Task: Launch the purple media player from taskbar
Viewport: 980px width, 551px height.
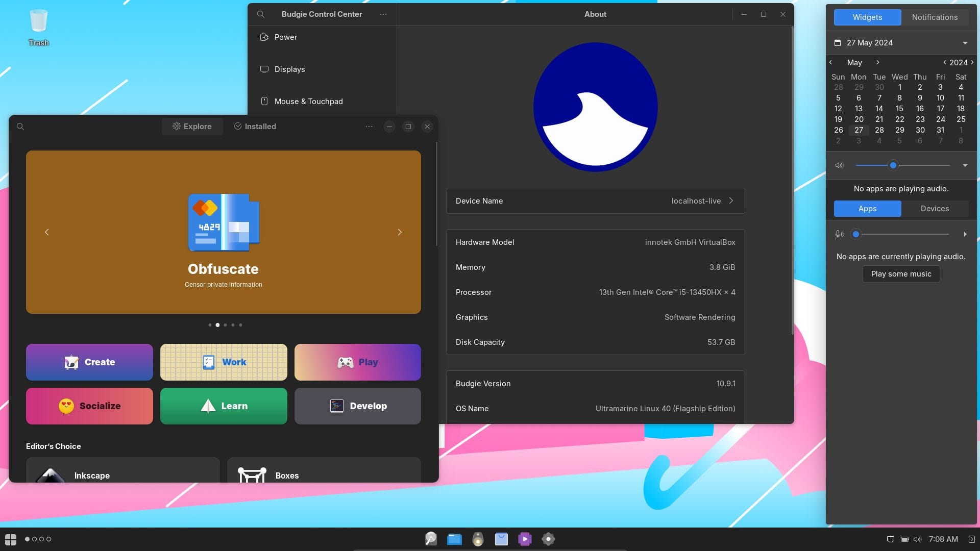Action: pos(525,539)
